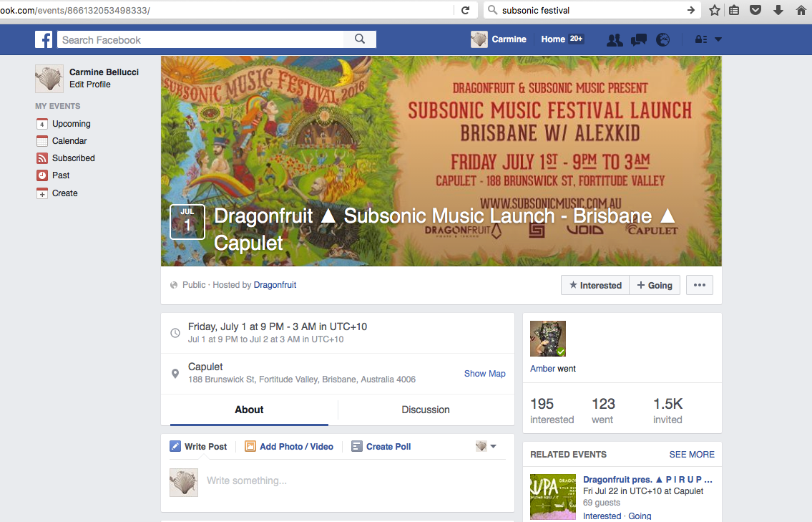Screen dimensions: 812x522
Task: Open the browser bookmarks list icon
Action: pyautogui.click(x=734, y=10)
